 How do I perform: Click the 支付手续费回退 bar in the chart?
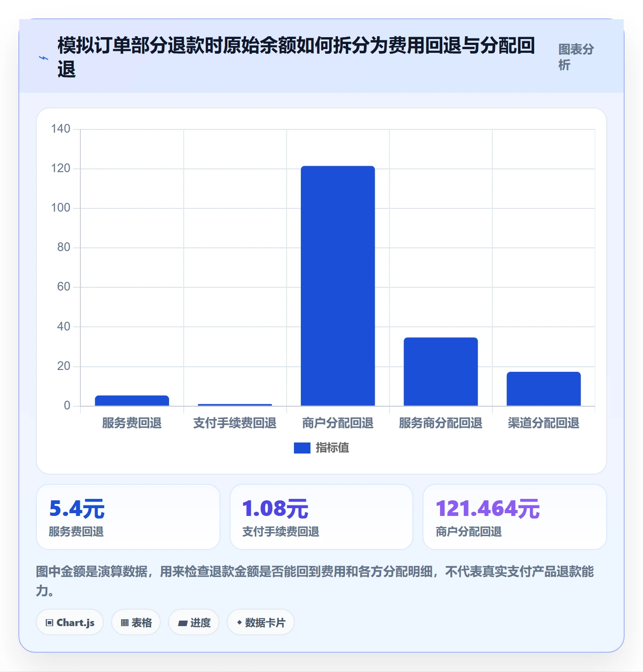point(235,405)
